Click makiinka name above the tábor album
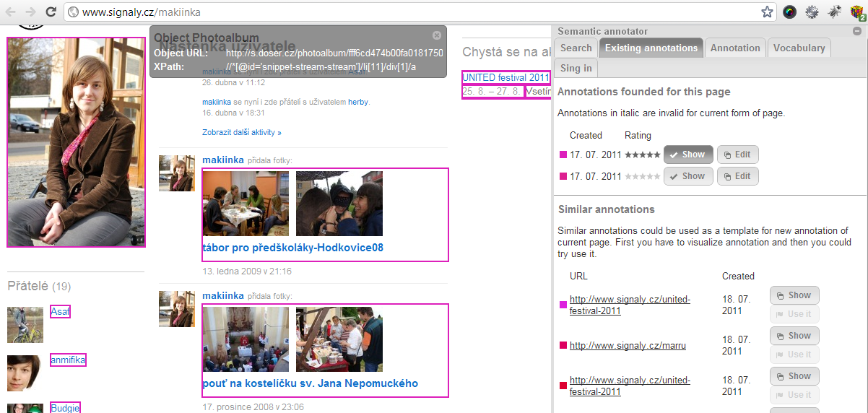The width and height of the screenshot is (868, 413). tap(222, 160)
